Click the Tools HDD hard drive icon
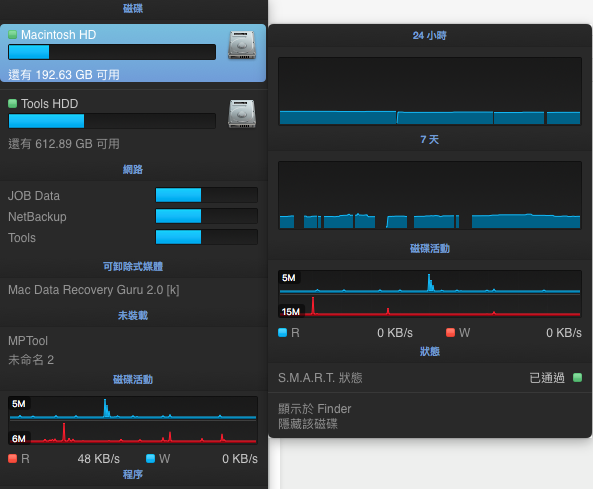This screenshot has width=593, height=489. point(242,113)
